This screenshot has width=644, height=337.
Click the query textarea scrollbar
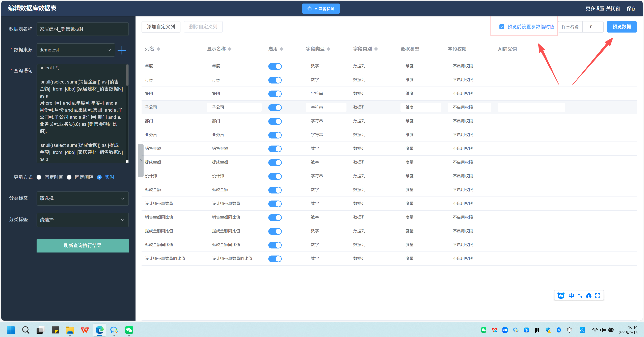point(127,75)
